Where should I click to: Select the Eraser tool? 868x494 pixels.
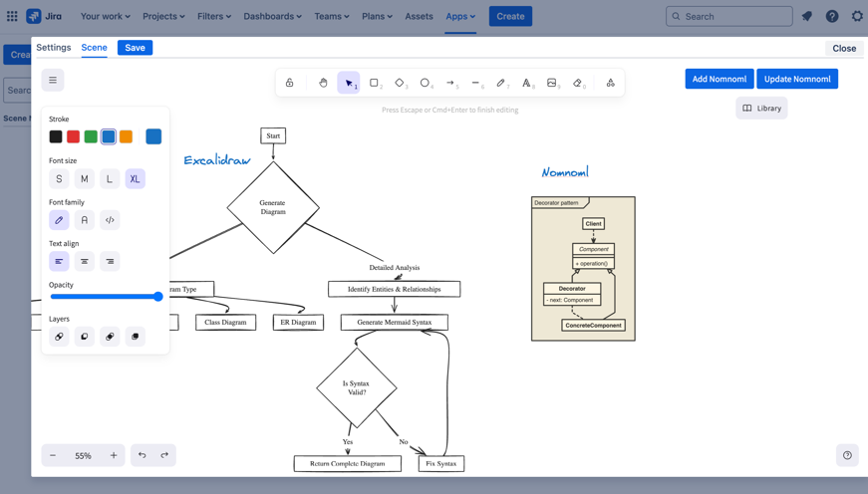[577, 83]
